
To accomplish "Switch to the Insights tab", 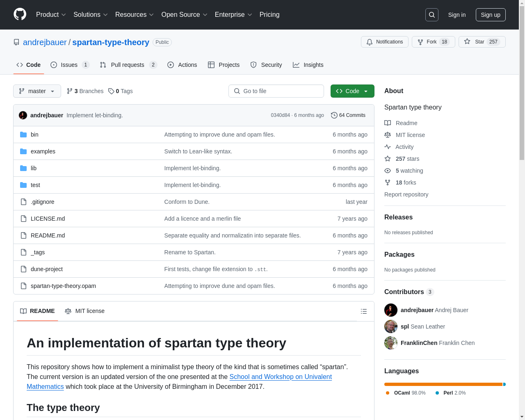I will tap(308, 65).
